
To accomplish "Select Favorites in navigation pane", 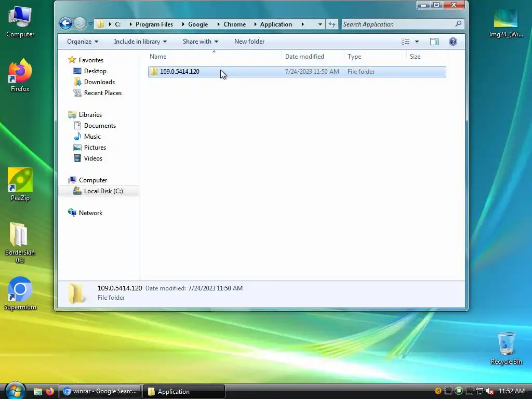I will [x=91, y=60].
